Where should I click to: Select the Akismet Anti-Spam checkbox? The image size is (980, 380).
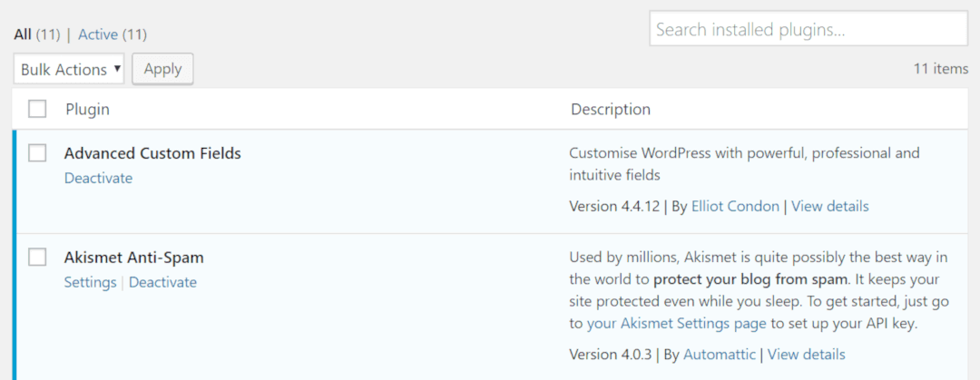[x=37, y=258]
